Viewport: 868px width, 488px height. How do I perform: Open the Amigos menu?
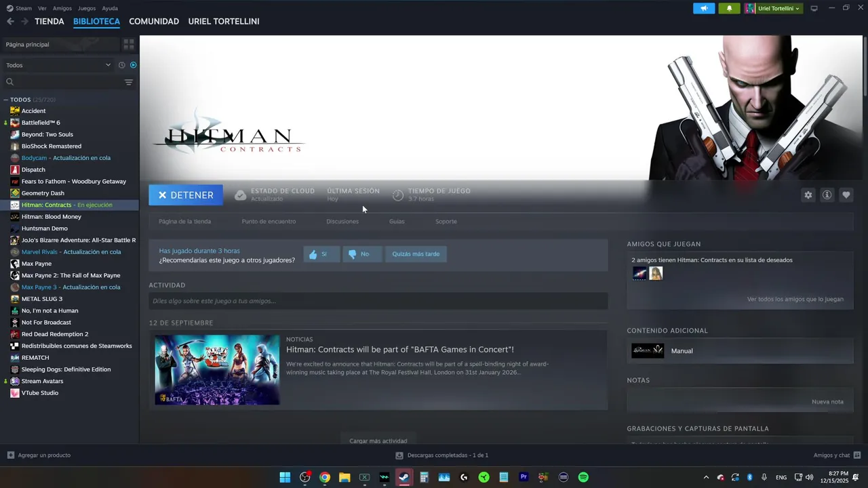click(62, 8)
